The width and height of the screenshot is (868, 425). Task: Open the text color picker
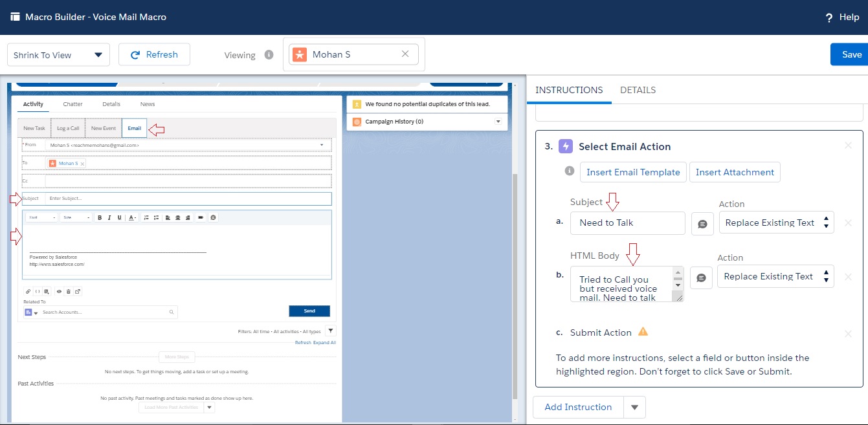pyautogui.click(x=131, y=217)
